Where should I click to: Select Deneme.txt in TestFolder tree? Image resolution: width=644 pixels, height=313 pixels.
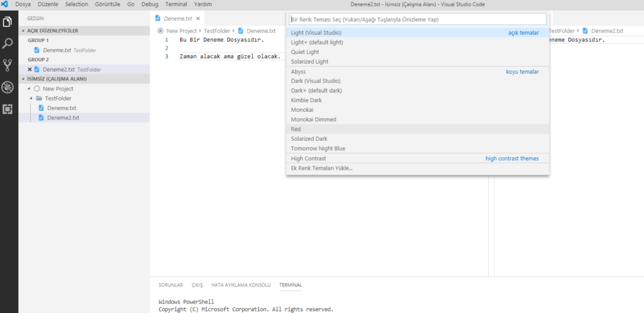tap(84, 108)
